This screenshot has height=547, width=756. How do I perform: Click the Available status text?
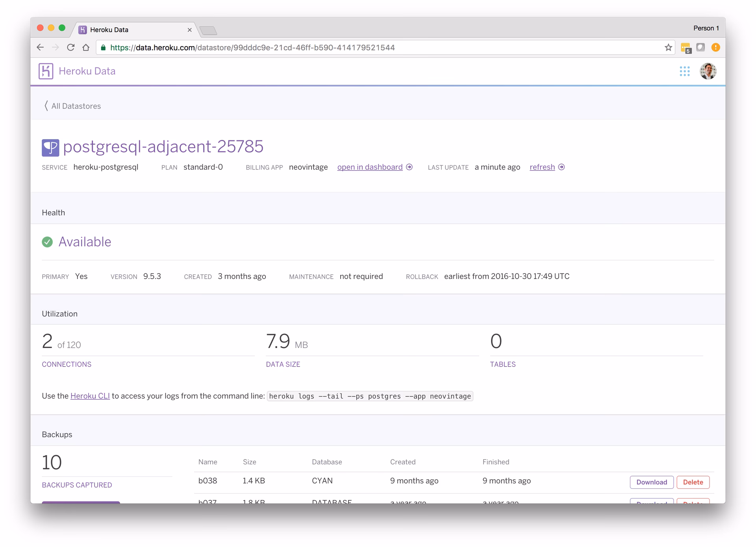85,242
